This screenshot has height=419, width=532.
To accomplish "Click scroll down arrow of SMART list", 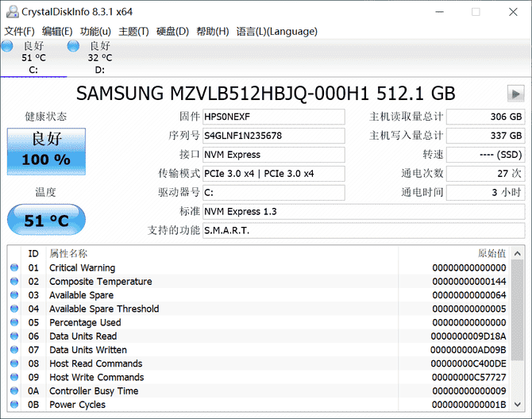I will [x=518, y=404].
